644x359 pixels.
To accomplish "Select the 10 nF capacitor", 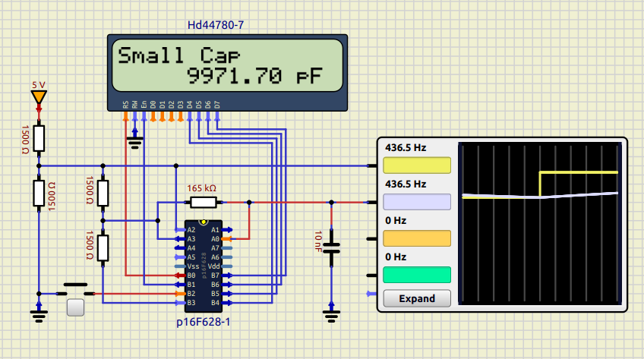I will click(x=331, y=249).
